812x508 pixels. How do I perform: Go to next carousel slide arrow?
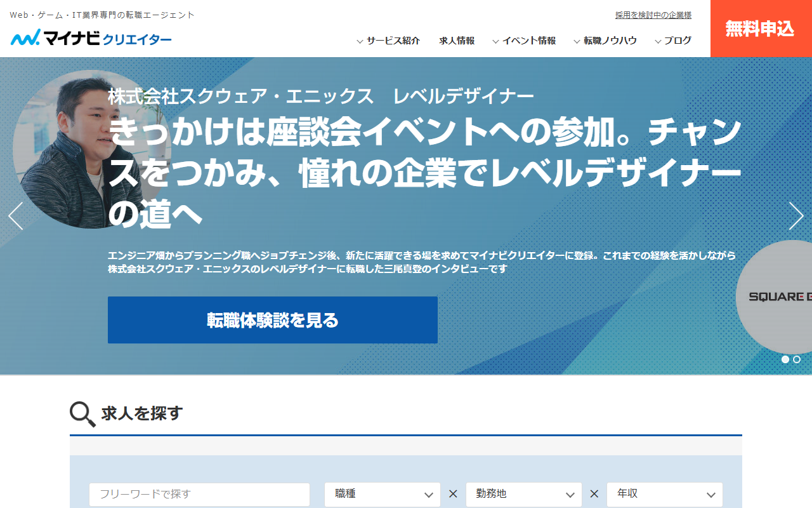(796, 216)
